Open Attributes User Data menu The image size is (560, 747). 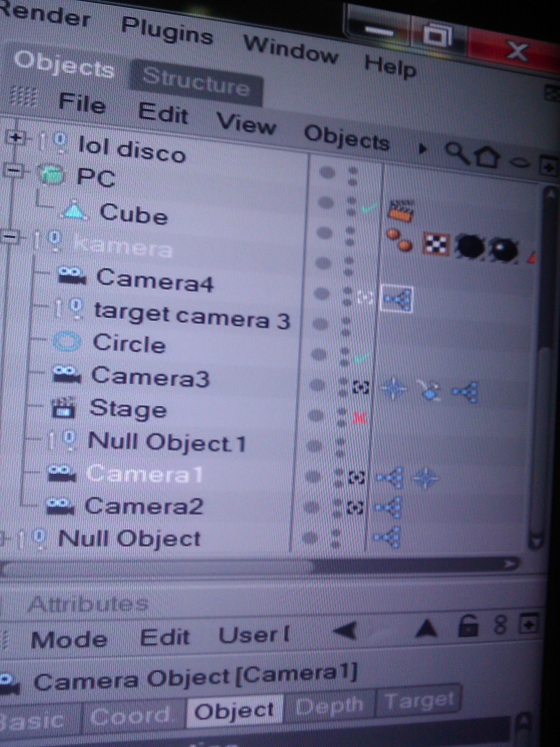point(254,635)
